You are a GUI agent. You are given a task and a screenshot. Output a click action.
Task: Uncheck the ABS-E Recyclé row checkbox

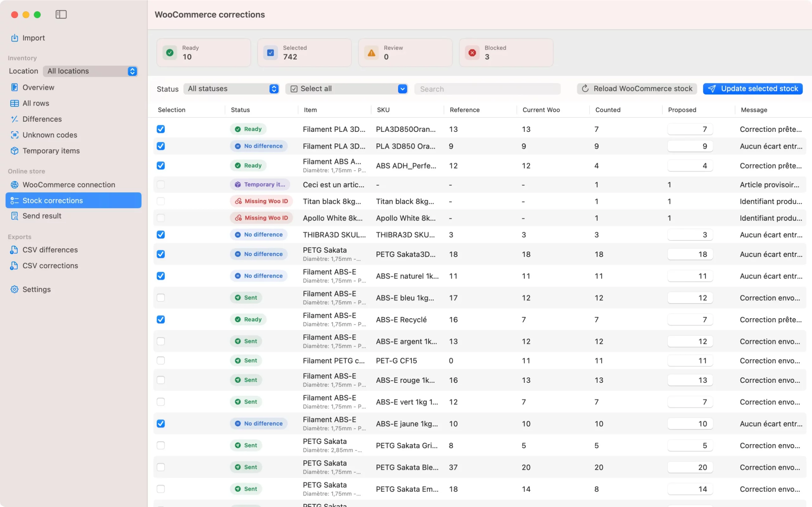point(161,319)
